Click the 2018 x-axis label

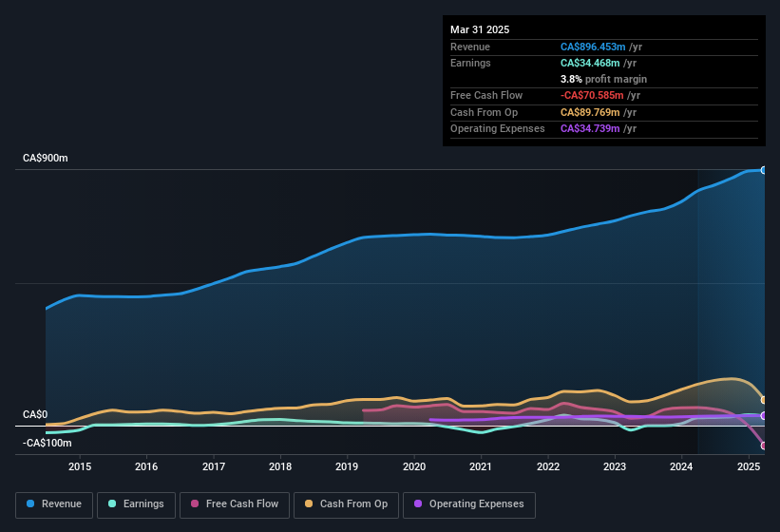tap(280, 466)
